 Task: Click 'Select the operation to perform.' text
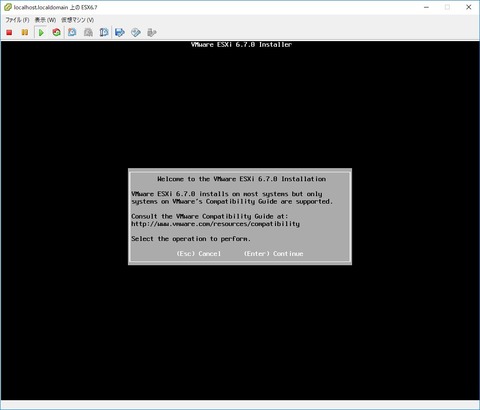191,239
